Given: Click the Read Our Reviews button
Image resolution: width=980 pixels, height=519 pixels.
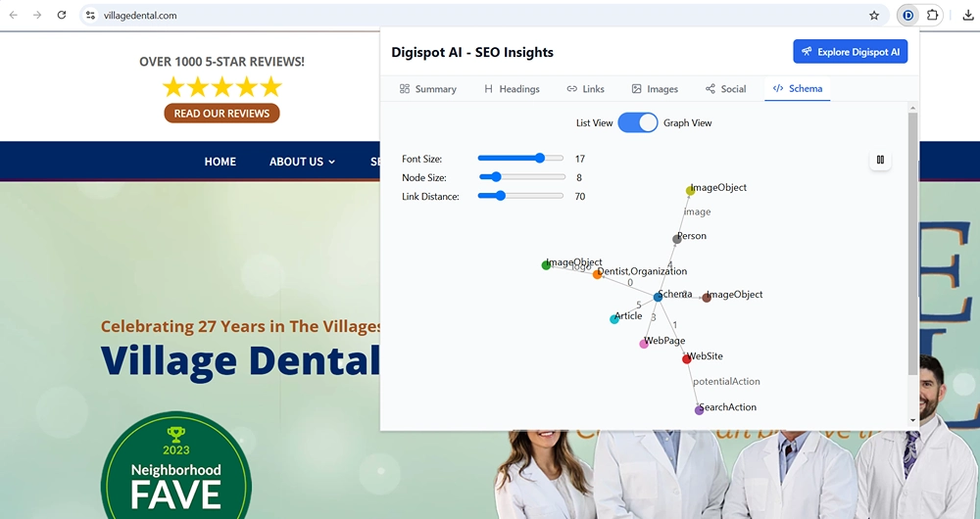Looking at the screenshot, I should (x=221, y=113).
